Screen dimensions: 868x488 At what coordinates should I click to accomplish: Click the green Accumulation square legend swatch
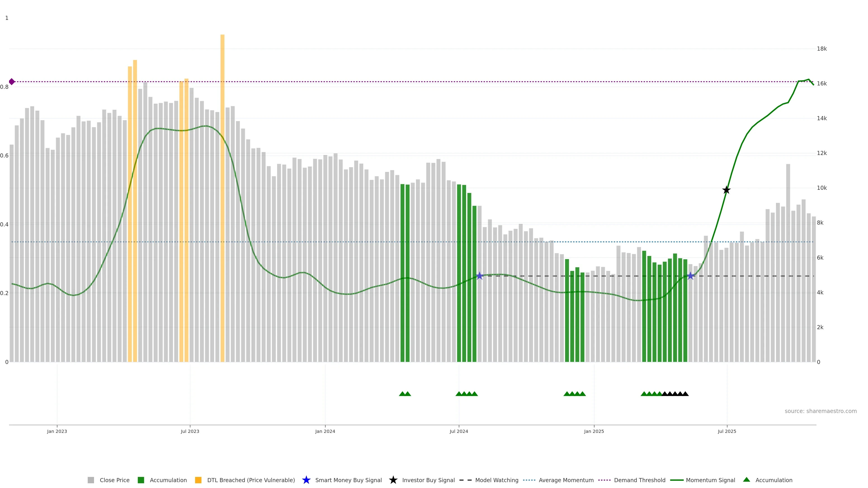tap(141, 480)
